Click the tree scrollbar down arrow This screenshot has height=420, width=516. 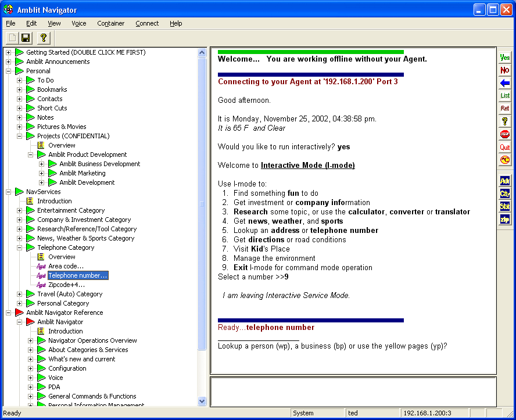pyautogui.click(x=202, y=401)
